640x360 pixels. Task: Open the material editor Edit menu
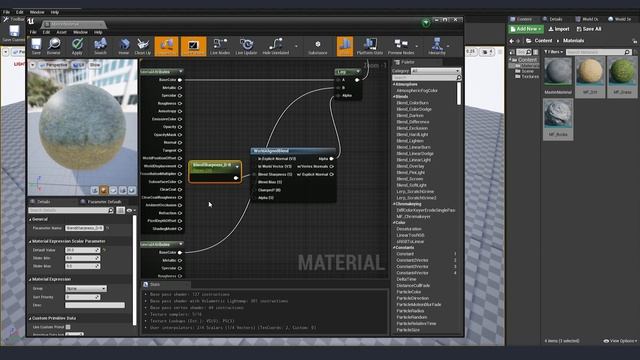click(x=47, y=32)
